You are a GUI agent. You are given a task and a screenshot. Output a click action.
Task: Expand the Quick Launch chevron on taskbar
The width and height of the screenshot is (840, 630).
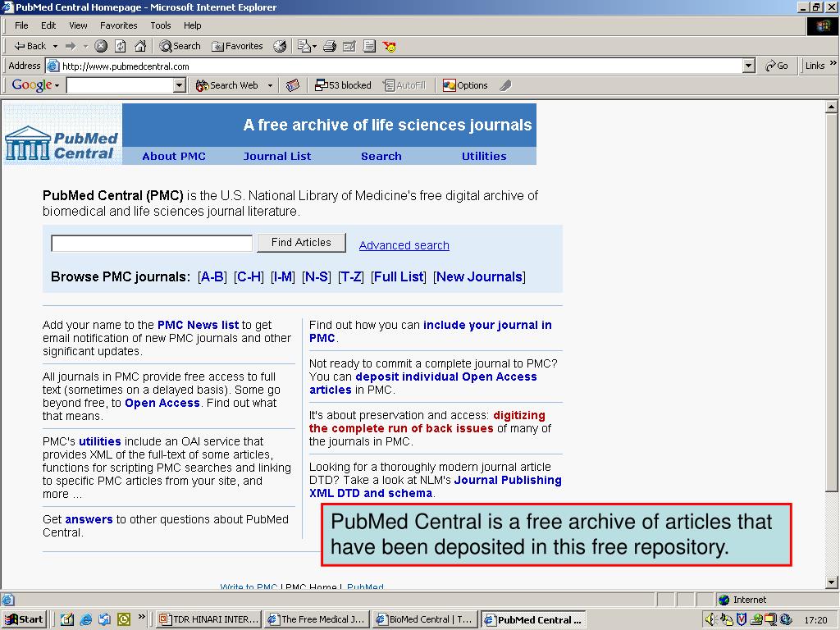141,617
